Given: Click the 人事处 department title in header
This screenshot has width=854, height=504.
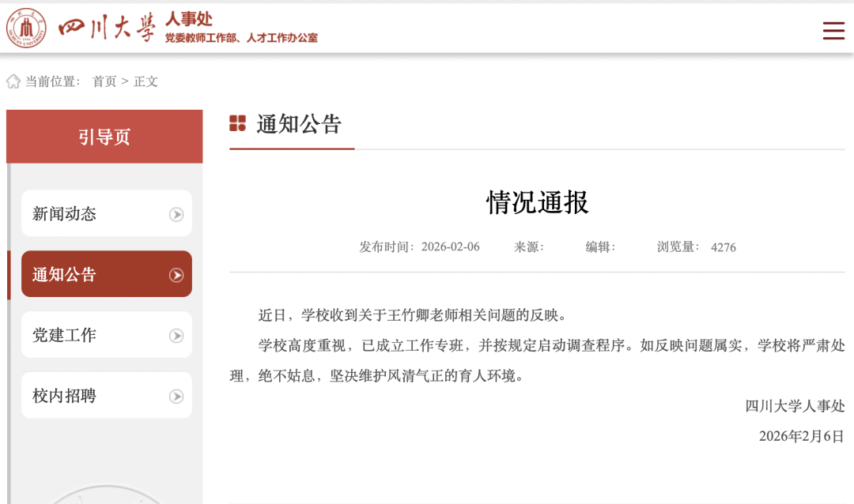Looking at the screenshot, I should click(188, 19).
